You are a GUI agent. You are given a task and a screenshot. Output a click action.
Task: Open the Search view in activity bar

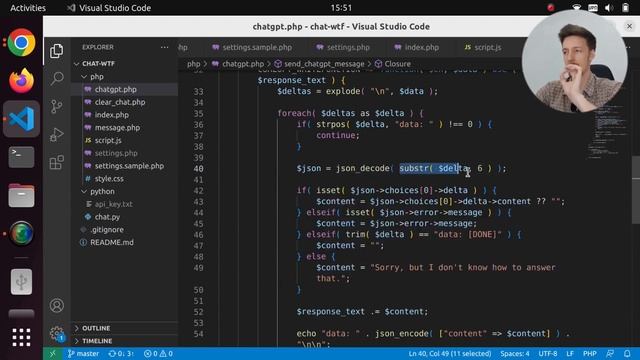coord(57,78)
